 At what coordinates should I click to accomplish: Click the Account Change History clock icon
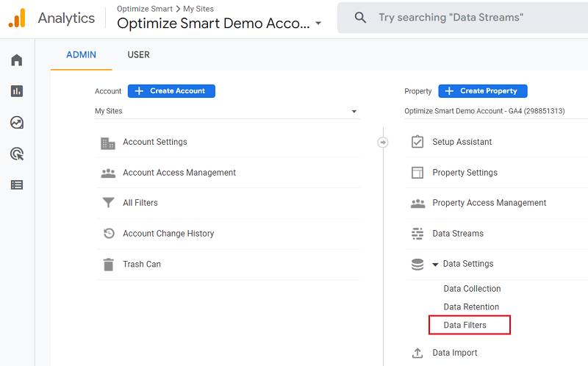pyautogui.click(x=109, y=233)
